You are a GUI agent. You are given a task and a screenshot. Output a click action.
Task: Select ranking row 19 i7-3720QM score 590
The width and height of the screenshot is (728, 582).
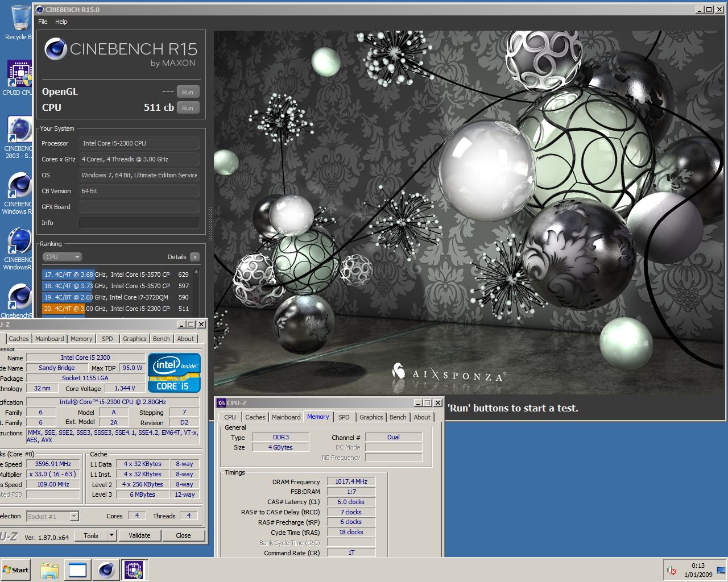(117, 297)
